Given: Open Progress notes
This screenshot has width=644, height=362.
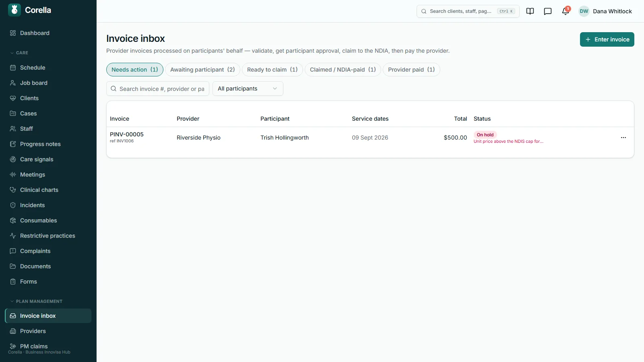Looking at the screenshot, I should point(48,144).
